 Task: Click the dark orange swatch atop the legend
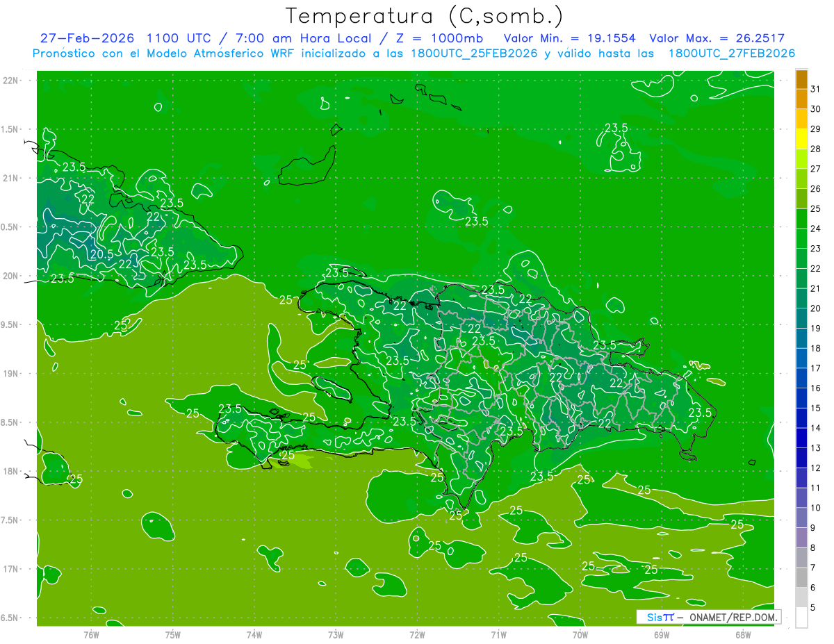tap(801, 80)
